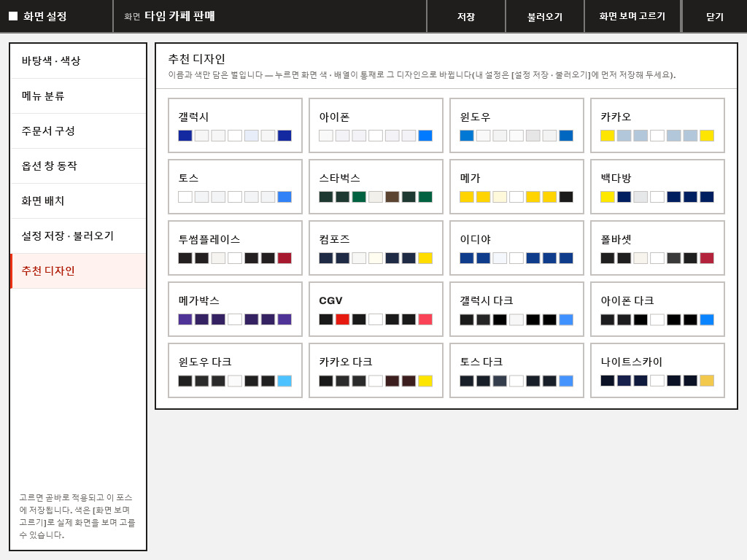Screen dimensions: 747x560
Task: Pick the 카카오 다크 design card
Action: click(x=376, y=370)
